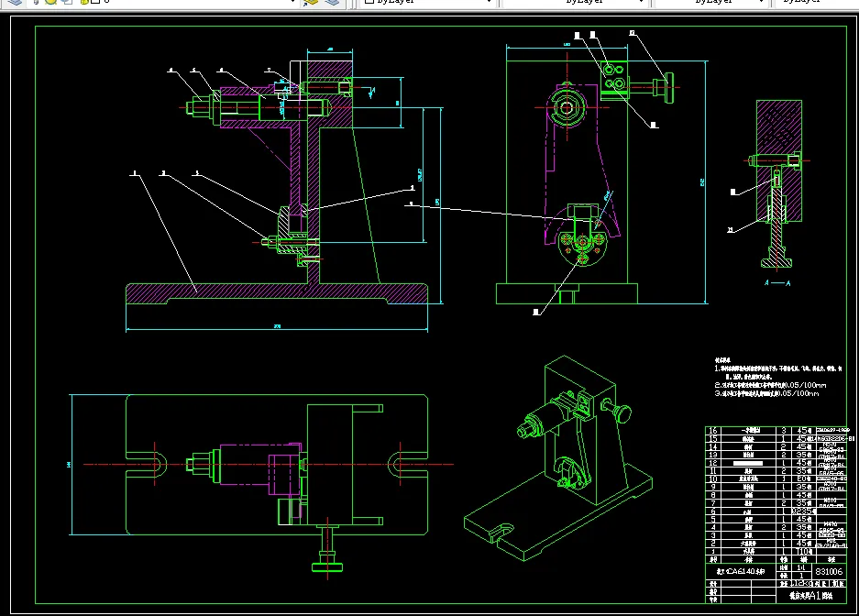Select the T10 material cell in row 1

(803, 552)
